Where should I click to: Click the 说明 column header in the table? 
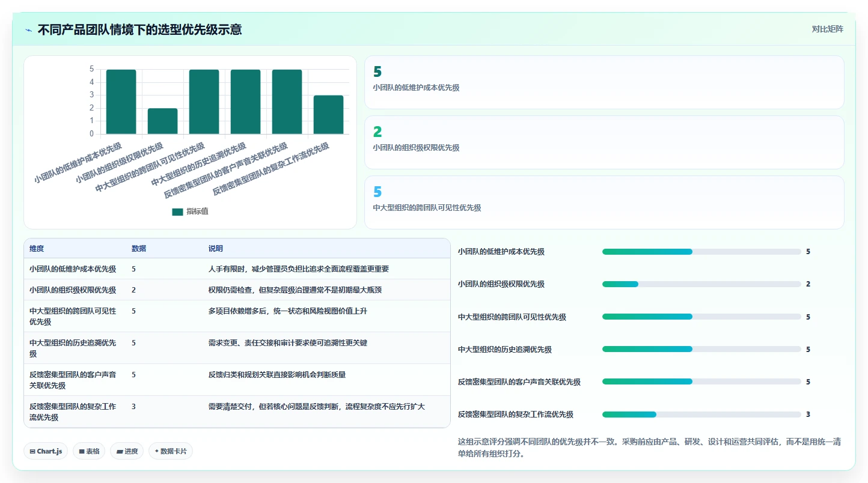[x=216, y=249]
